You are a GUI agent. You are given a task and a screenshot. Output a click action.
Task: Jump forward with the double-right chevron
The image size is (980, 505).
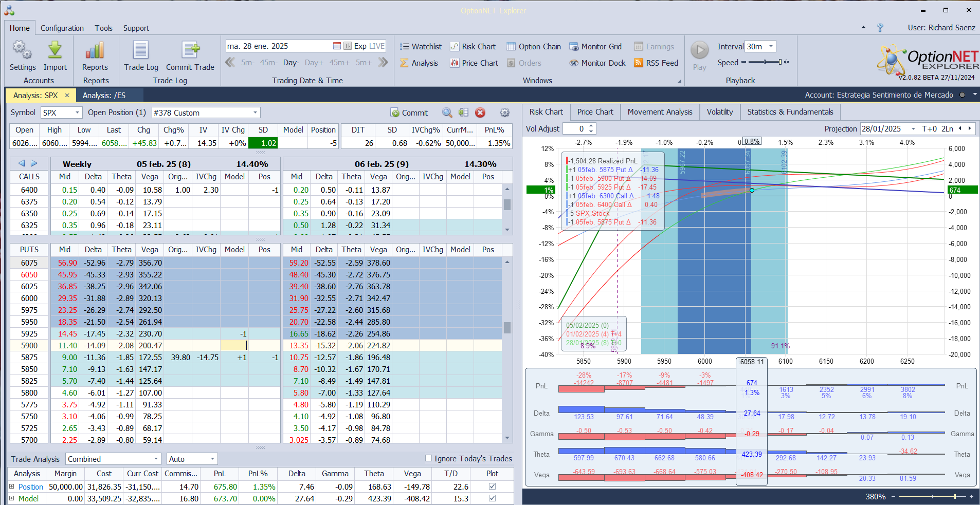(383, 62)
